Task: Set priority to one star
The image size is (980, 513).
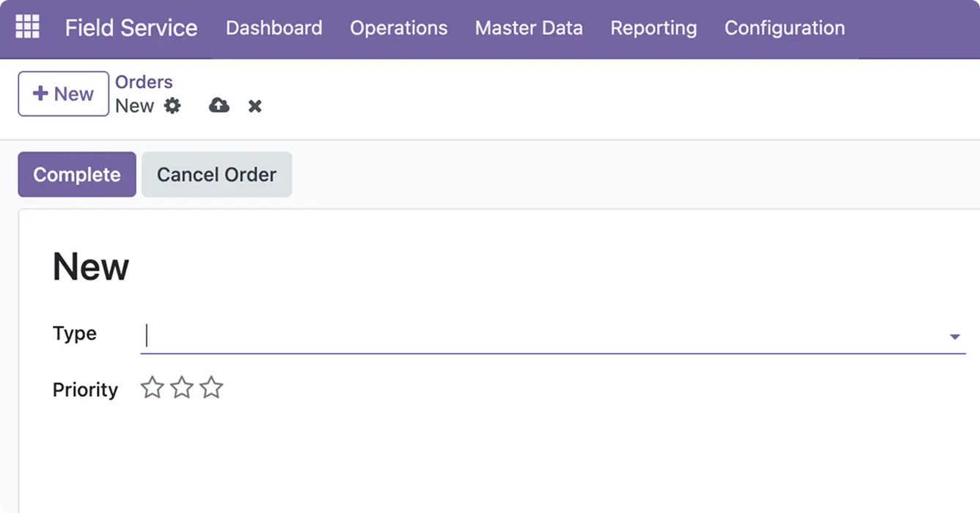Action: [152, 388]
